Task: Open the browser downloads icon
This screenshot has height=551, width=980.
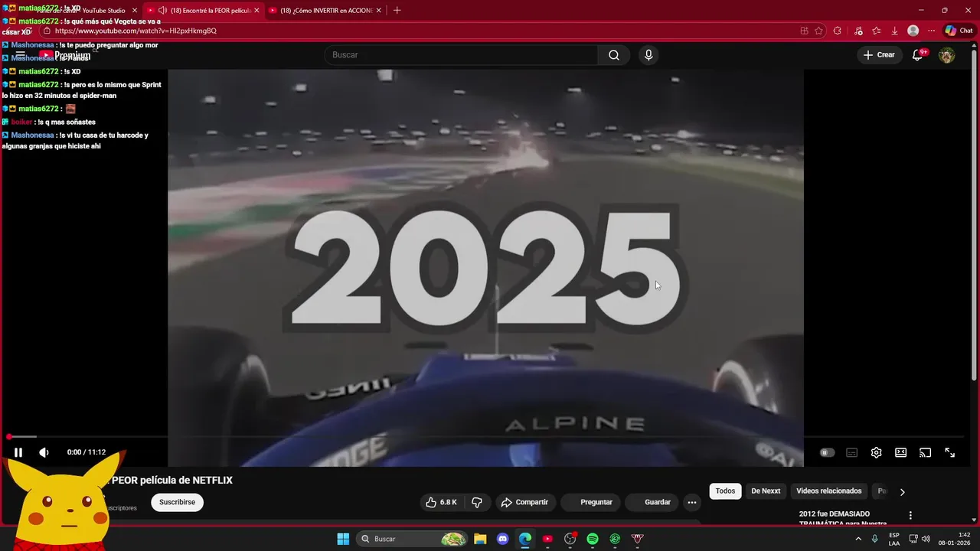Action: coord(895,31)
